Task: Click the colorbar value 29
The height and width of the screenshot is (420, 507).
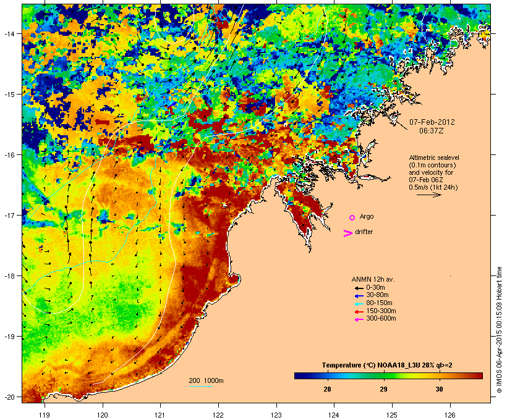Action: (383, 389)
